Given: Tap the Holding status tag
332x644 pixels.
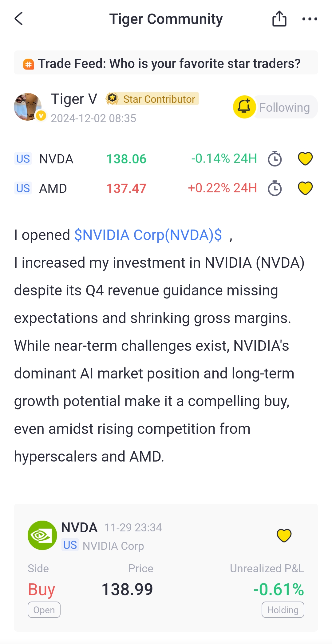Looking at the screenshot, I should (283, 610).
